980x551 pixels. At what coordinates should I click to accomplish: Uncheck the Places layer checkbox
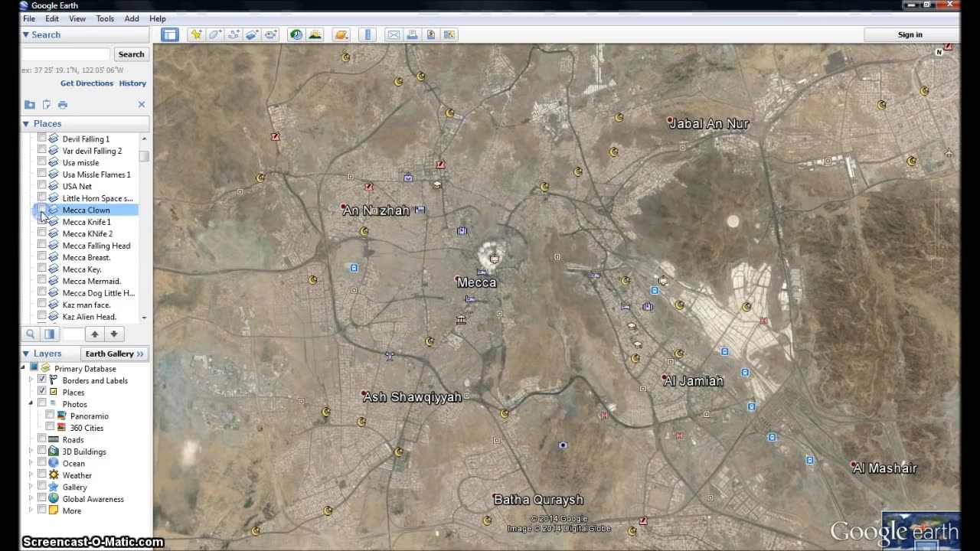tap(41, 392)
